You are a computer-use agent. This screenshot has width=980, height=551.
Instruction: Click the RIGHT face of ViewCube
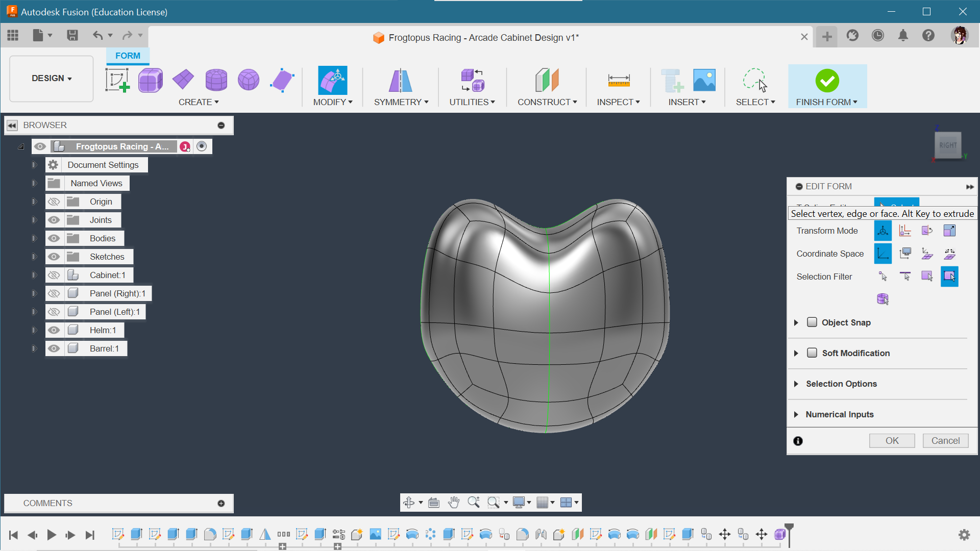[948, 145]
